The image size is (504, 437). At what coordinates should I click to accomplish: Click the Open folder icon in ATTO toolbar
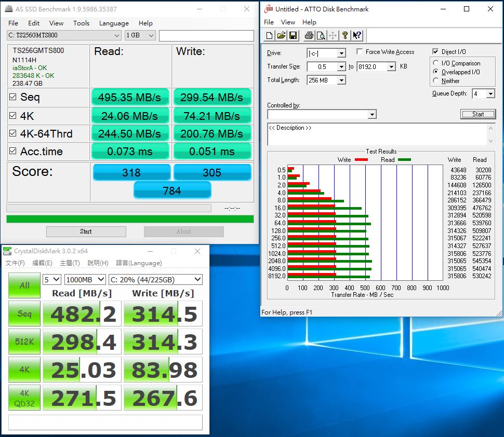pos(281,36)
